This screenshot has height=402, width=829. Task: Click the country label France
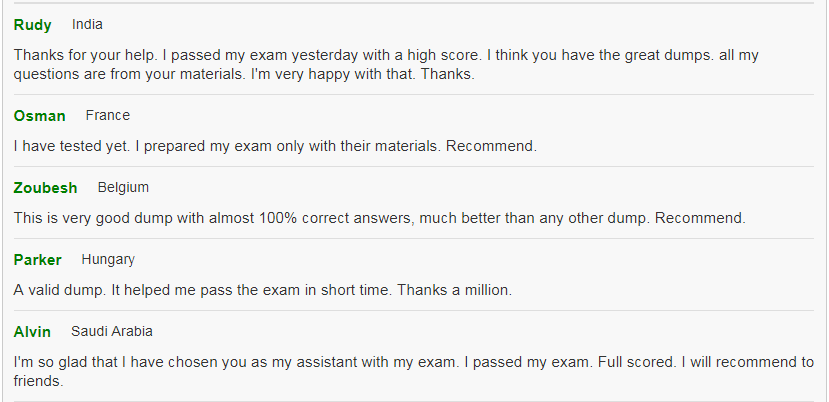click(108, 115)
